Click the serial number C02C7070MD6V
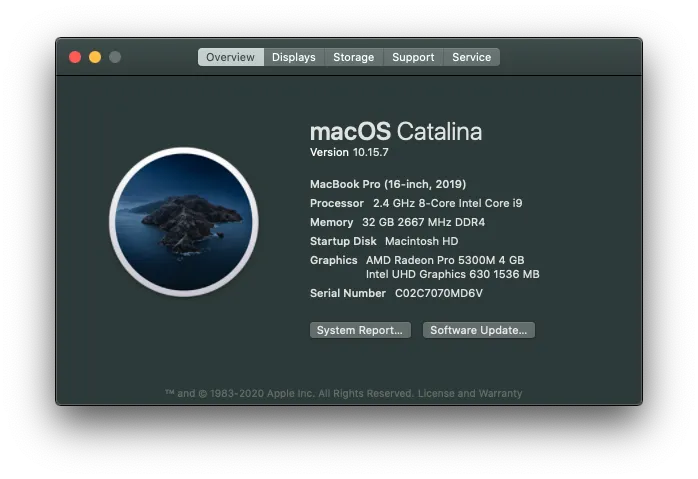Image resolution: width=698 pixels, height=479 pixels. [x=438, y=293]
